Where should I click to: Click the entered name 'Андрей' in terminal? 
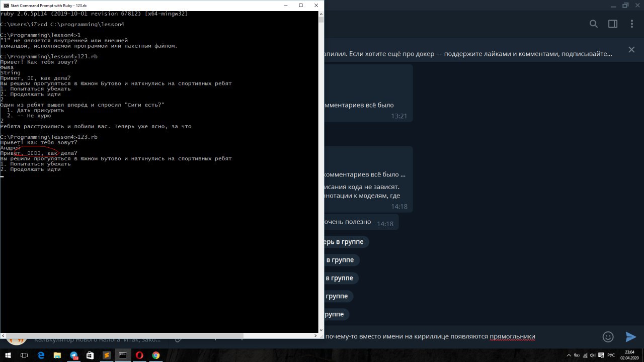[10, 148]
